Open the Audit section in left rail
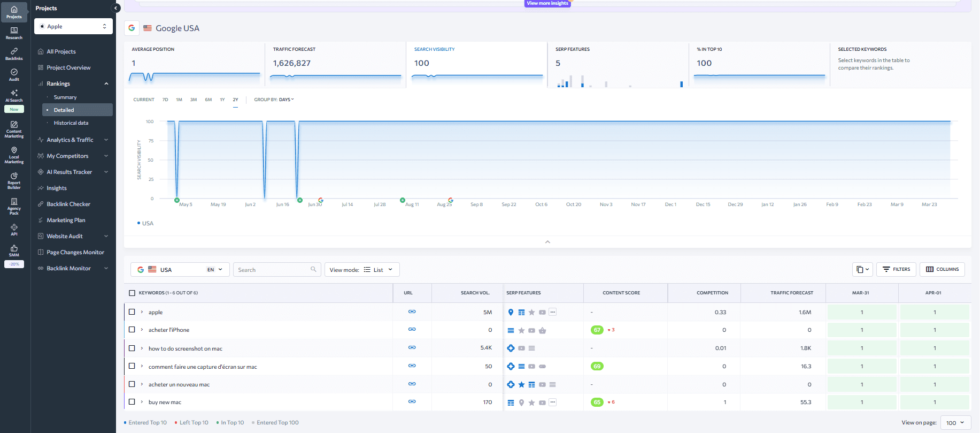 click(x=14, y=74)
